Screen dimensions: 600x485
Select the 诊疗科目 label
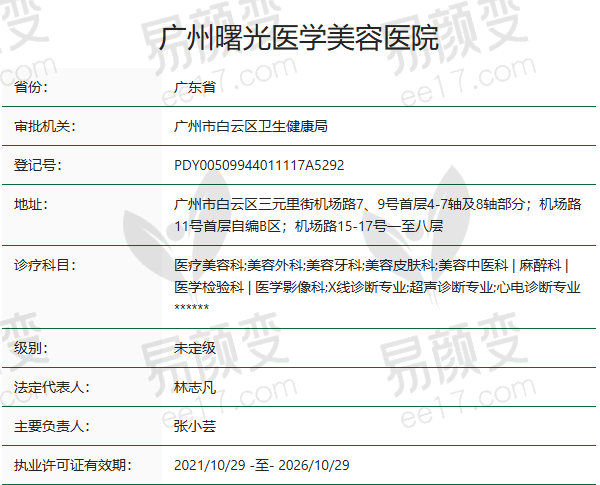click(x=45, y=265)
